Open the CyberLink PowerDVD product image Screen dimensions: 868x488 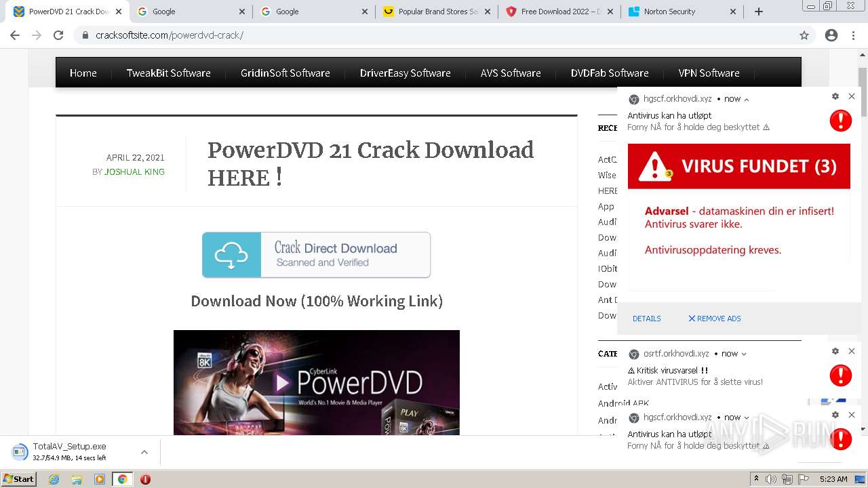point(317,382)
